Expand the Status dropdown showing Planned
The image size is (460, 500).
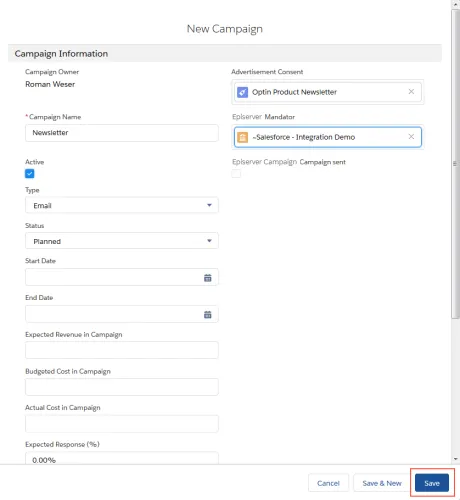pyautogui.click(x=122, y=241)
